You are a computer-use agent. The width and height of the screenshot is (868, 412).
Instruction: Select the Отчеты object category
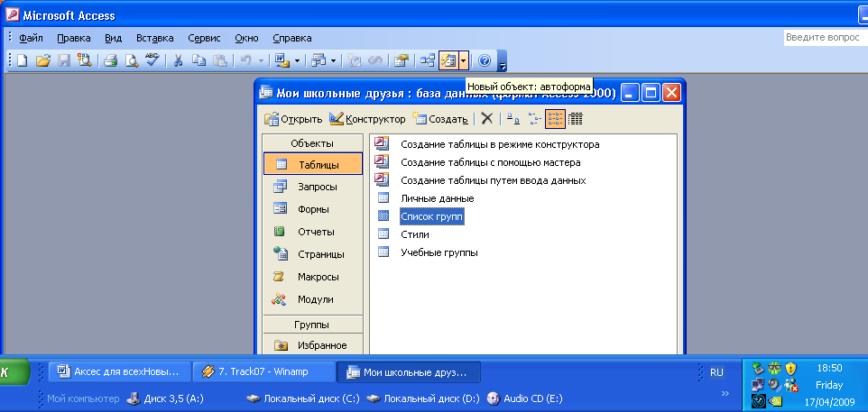click(313, 232)
